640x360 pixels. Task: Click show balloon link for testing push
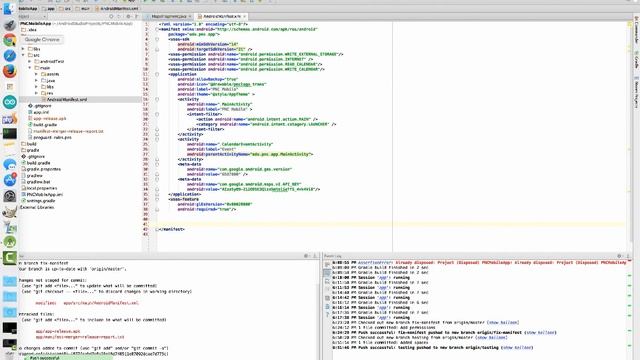click(x=517, y=347)
